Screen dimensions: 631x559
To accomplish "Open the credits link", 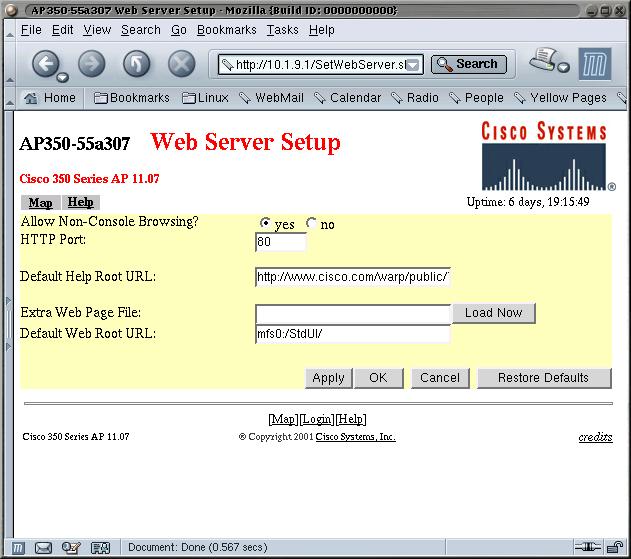I will 595,437.
